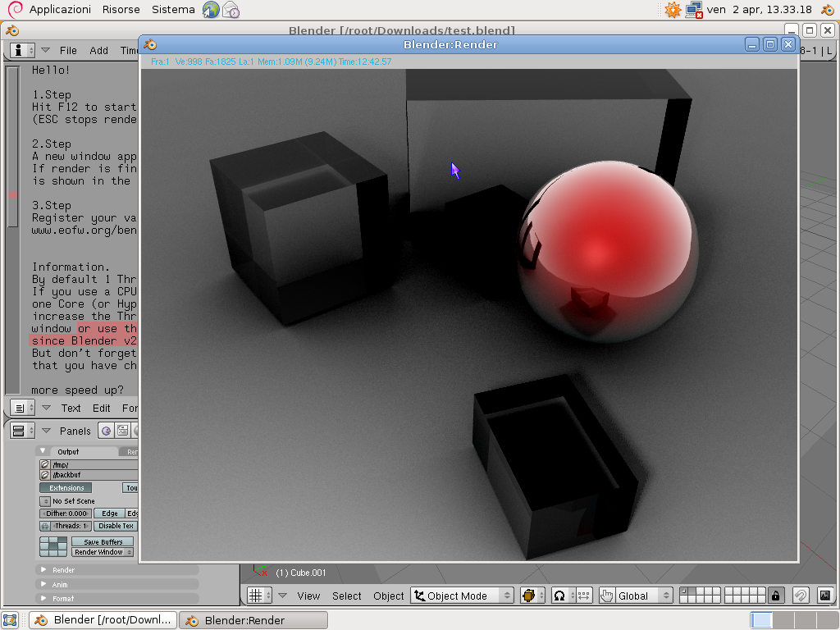Click the network connection tray icon

[694, 10]
